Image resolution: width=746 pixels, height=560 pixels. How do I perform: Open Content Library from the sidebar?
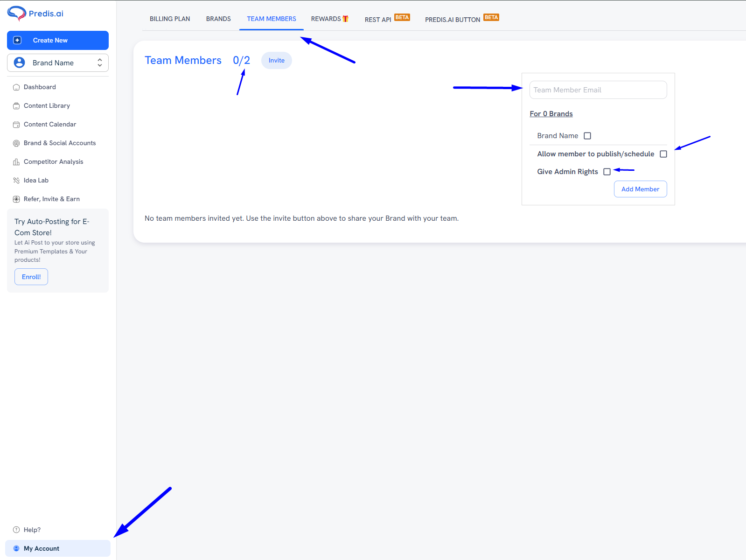(x=58, y=106)
